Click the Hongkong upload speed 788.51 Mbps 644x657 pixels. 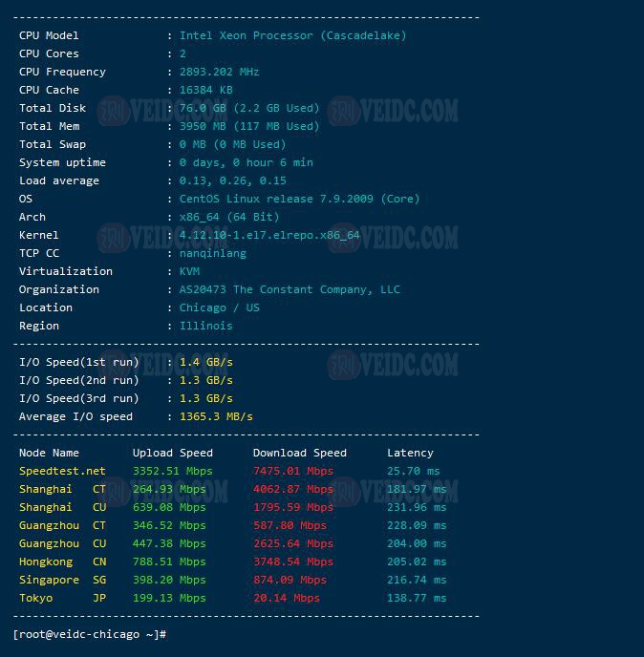click(x=168, y=562)
